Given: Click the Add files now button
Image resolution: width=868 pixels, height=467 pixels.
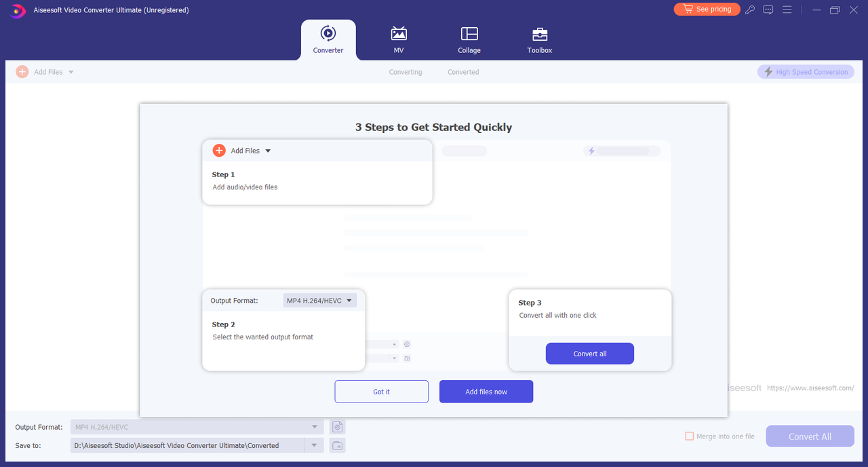Looking at the screenshot, I should point(486,392).
